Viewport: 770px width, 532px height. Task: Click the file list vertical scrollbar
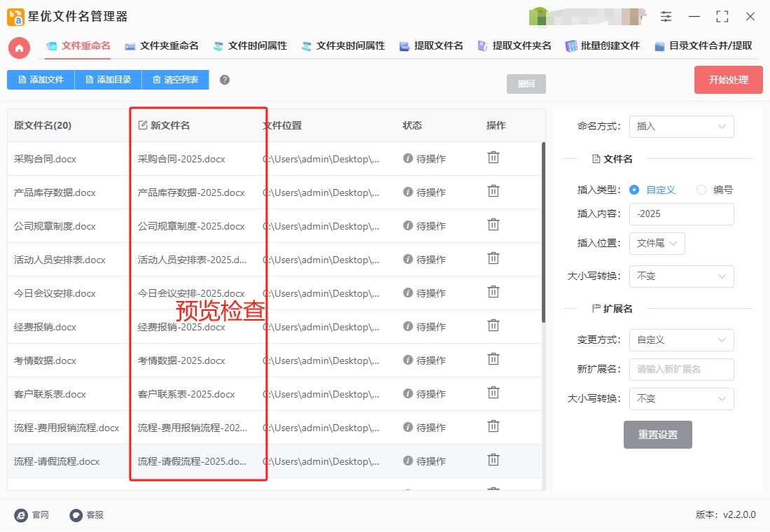(x=543, y=233)
